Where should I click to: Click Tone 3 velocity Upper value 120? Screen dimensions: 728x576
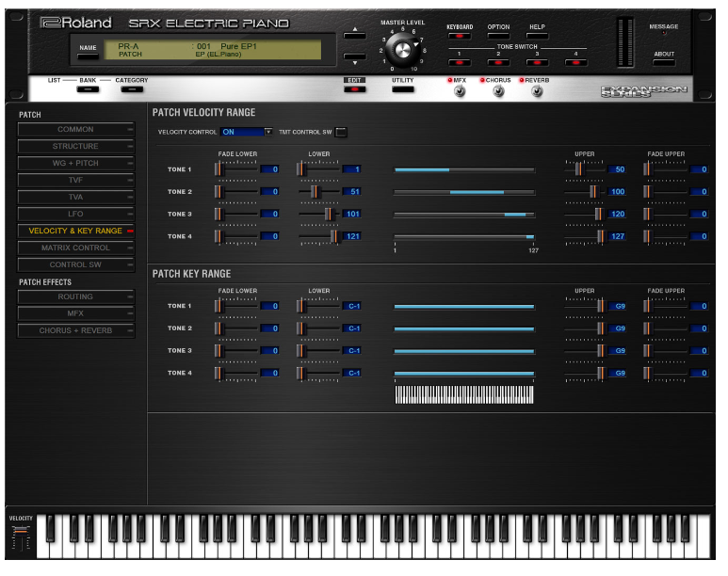pyautogui.click(x=617, y=214)
